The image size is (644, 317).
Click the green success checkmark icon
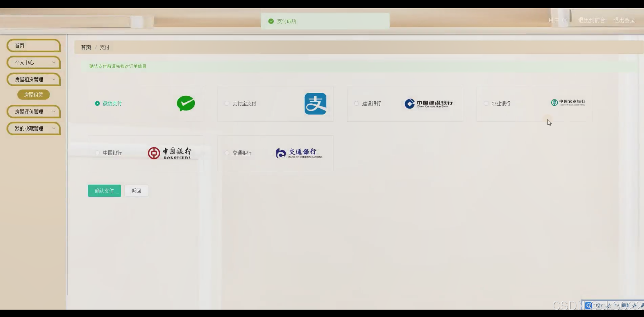pyautogui.click(x=271, y=21)
